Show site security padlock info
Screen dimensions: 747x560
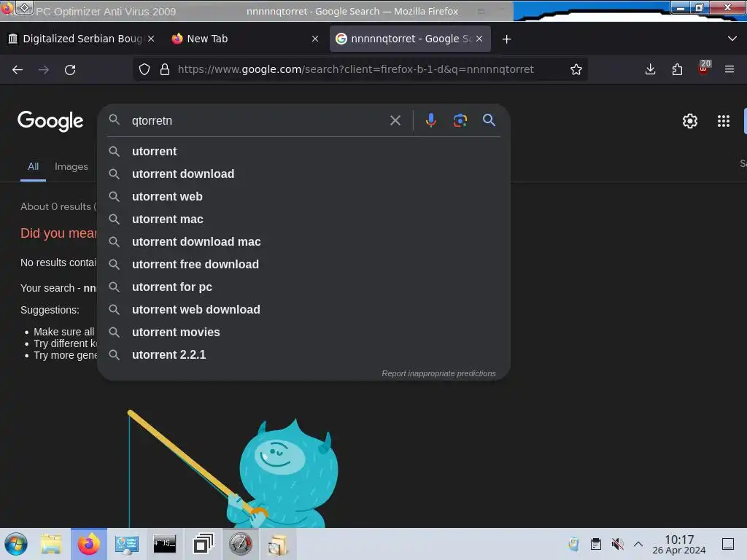coord(165,69)
